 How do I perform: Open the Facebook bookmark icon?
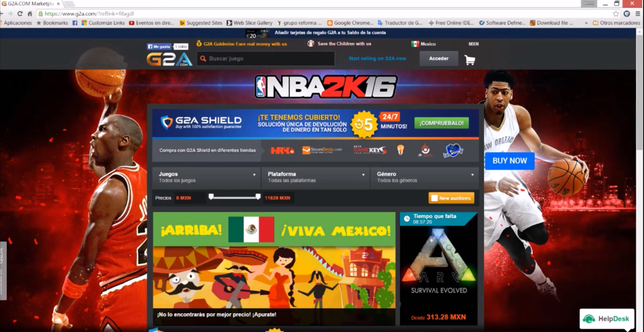click(75, 23)
